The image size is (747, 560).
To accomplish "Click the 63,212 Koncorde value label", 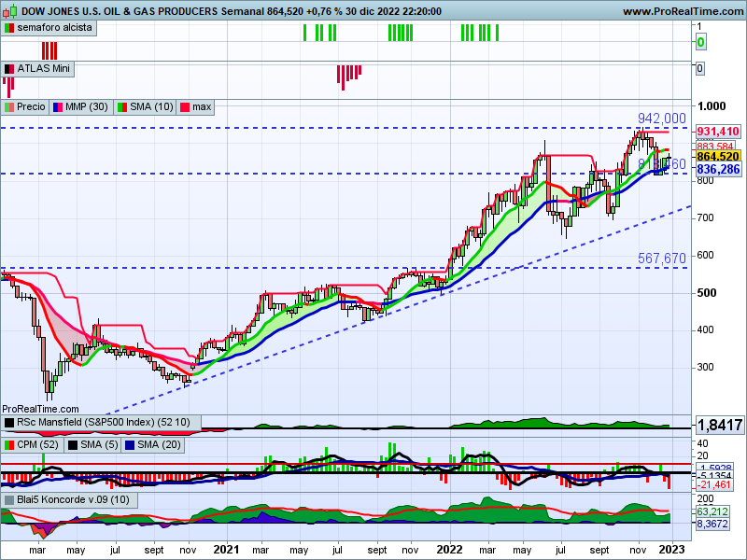I will tap(712, 511).
